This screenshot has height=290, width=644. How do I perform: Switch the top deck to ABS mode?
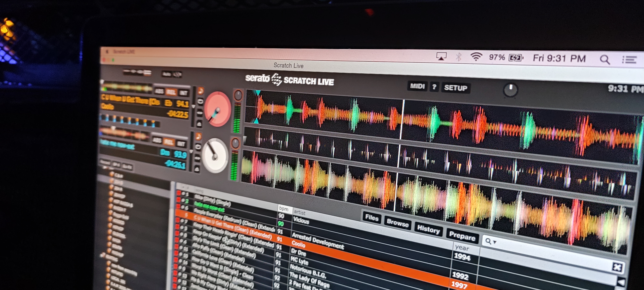[x=159, y=91]
